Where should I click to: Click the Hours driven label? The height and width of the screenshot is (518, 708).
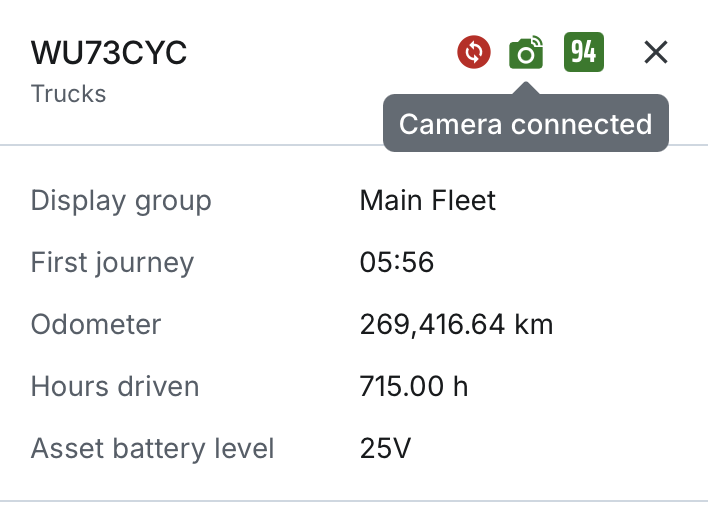point(115,386)
